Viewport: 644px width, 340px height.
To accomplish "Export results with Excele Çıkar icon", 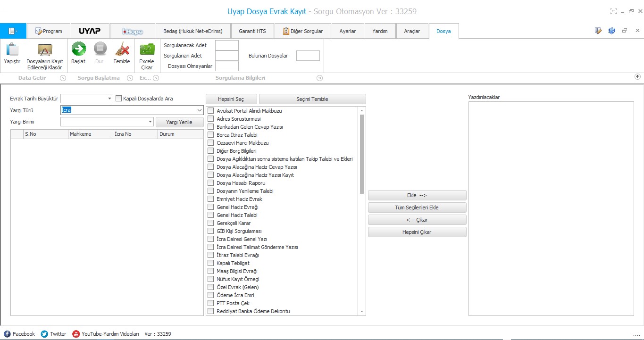I will pos(147,49).
